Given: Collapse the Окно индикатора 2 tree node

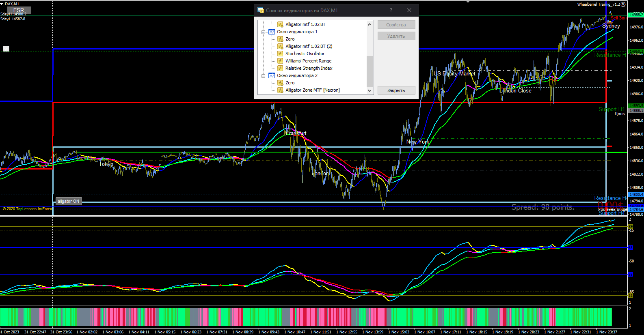Looking at the screenshot, I should click(x=263, y=75).
